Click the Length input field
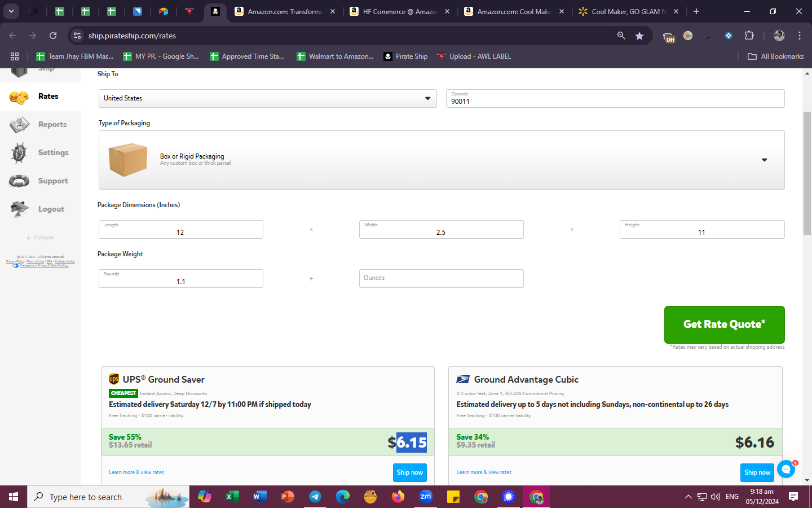The height and width of the screenshot is (508, 812). [180, 229]
